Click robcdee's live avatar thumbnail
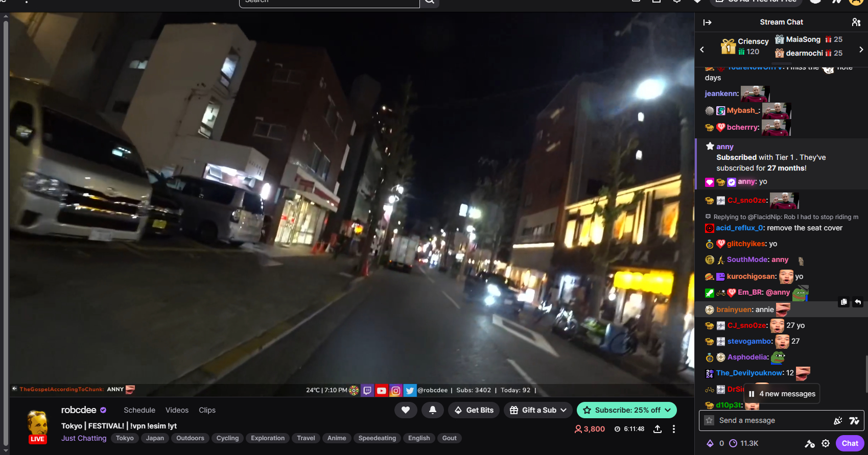The width and height of the screenshot is (868, 455). coord(37,426)
